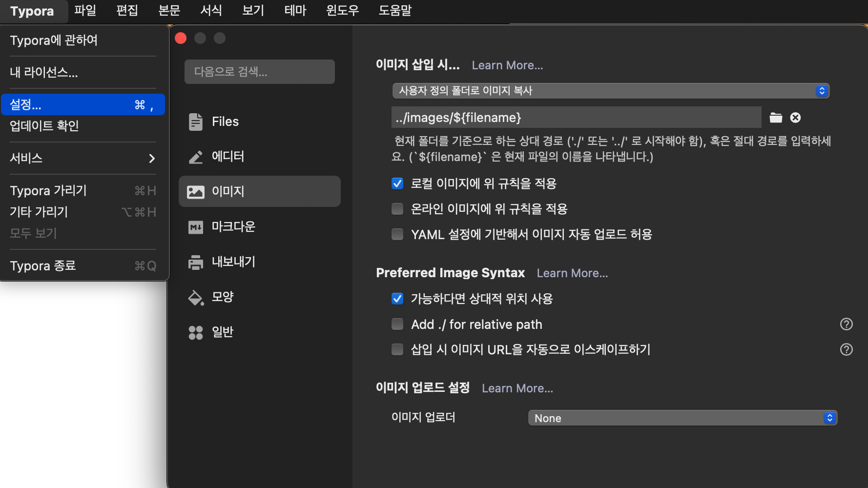Toggle 로컬 이미지에 위 규칙을 적용 checkbox

397,183
